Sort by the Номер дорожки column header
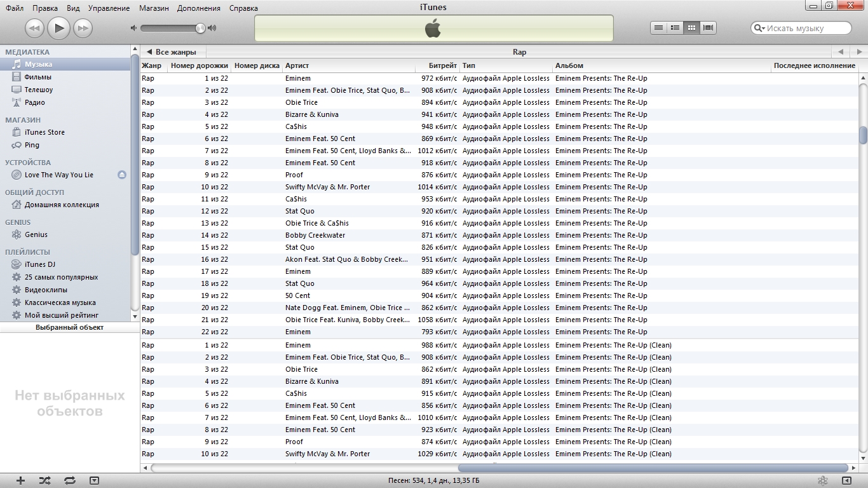This screenshot has width=868, height=488. point(200,65)
